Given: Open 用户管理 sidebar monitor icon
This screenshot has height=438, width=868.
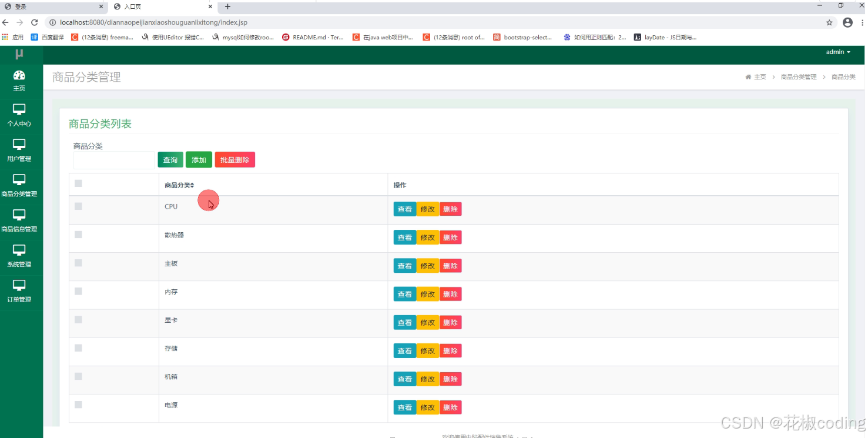Looking at the screenshot, I should pyautogui.click(x=19, y=145).
